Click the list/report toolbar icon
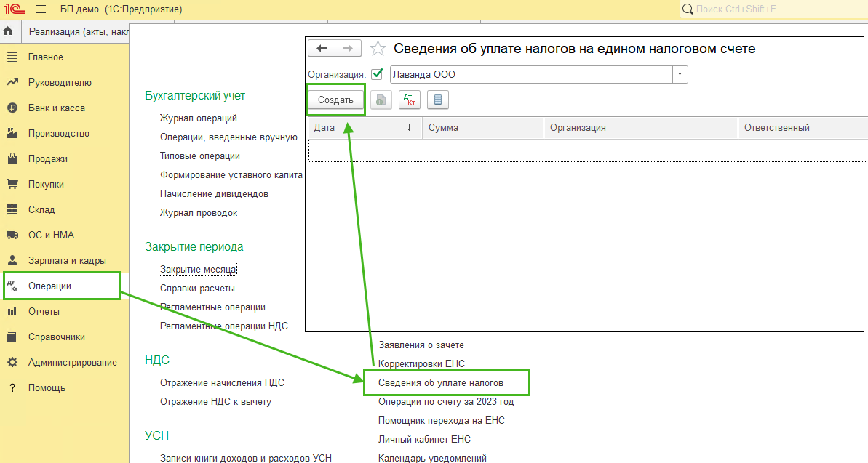The height and width of the screenshot is (463, 868). tap(438, 100)
